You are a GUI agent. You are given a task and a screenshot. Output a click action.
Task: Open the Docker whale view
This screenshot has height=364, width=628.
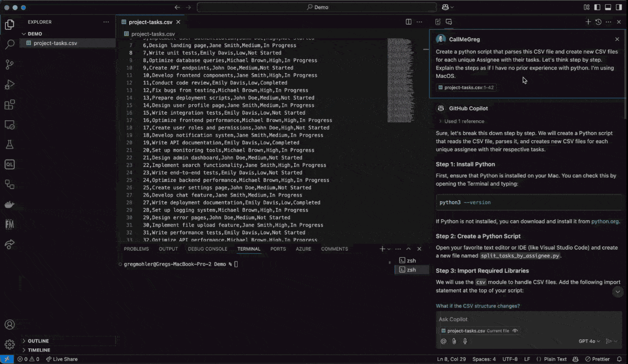[x=9, y=204]
